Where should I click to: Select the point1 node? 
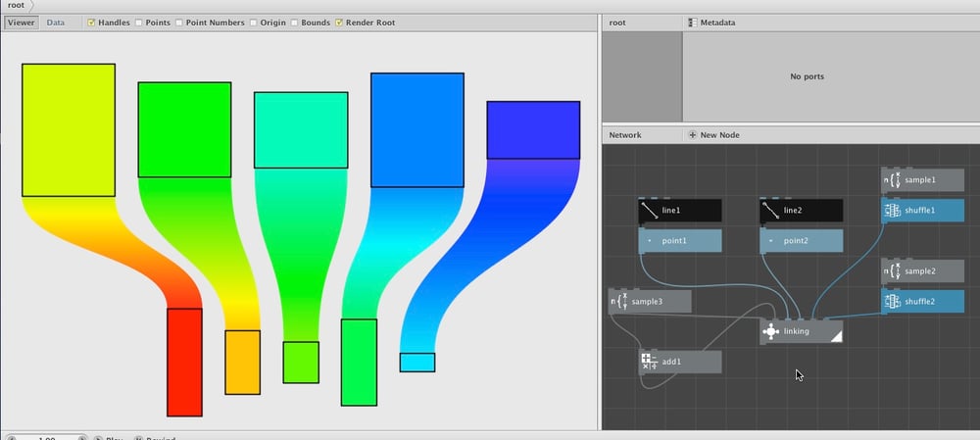(680, 241)
